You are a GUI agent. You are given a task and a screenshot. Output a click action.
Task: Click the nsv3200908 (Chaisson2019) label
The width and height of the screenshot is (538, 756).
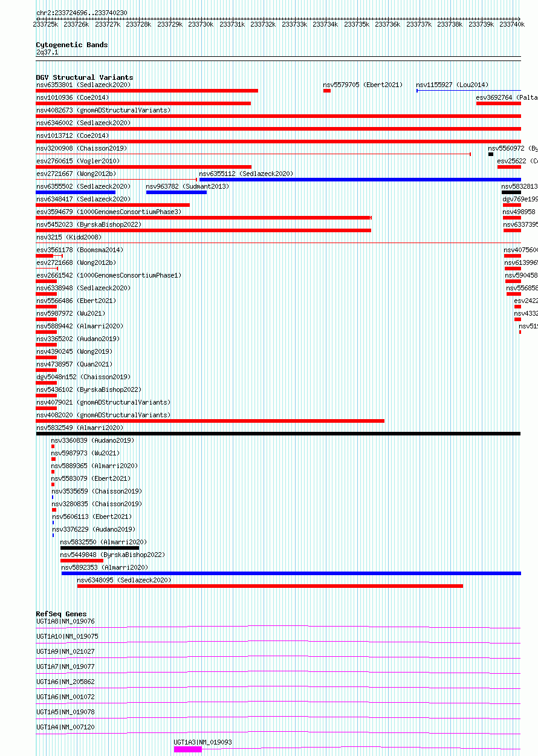pyautogui.click(x=82, y=148)
